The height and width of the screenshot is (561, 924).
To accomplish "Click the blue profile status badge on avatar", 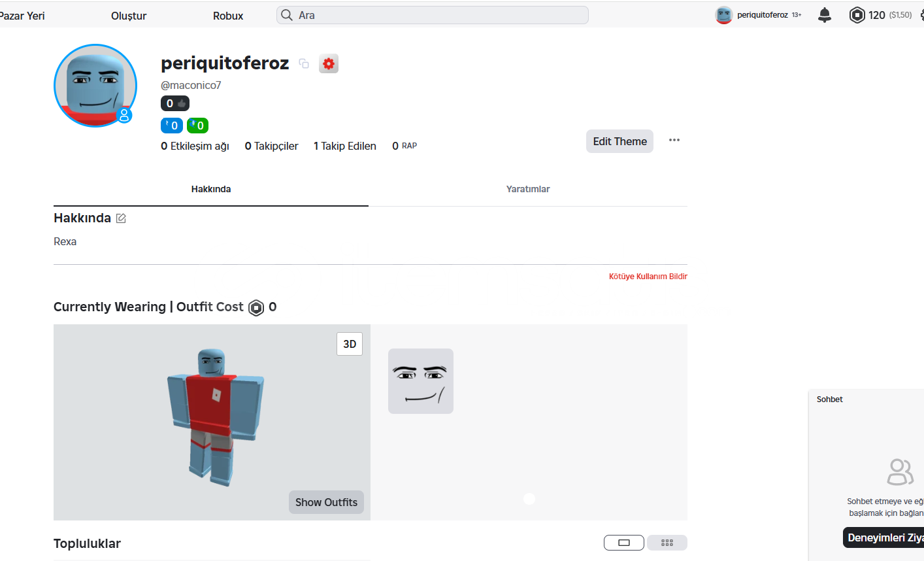I will 124,116.
